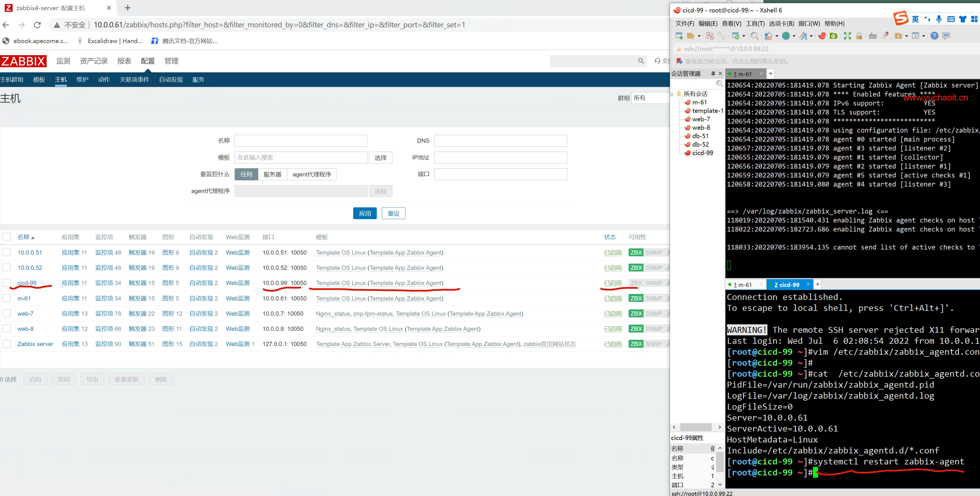Click the 应用 filter button
The image size is (980, 496).
[364, 213]
